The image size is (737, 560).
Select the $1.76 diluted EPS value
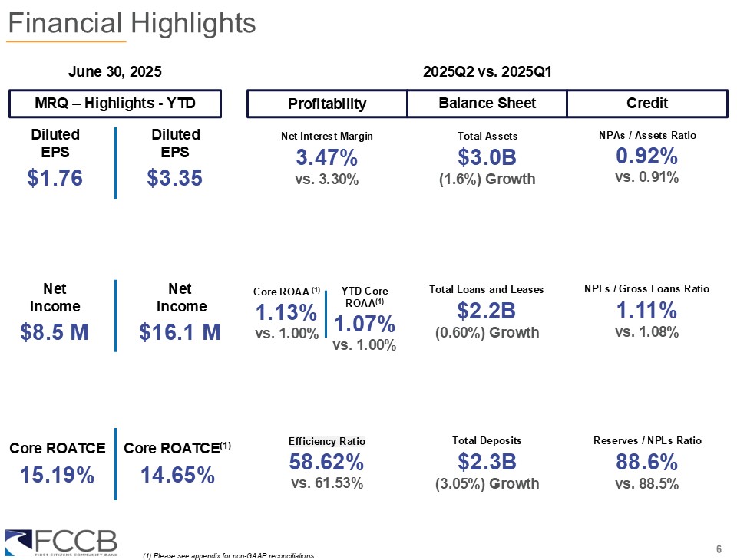(x=55, y=178)
